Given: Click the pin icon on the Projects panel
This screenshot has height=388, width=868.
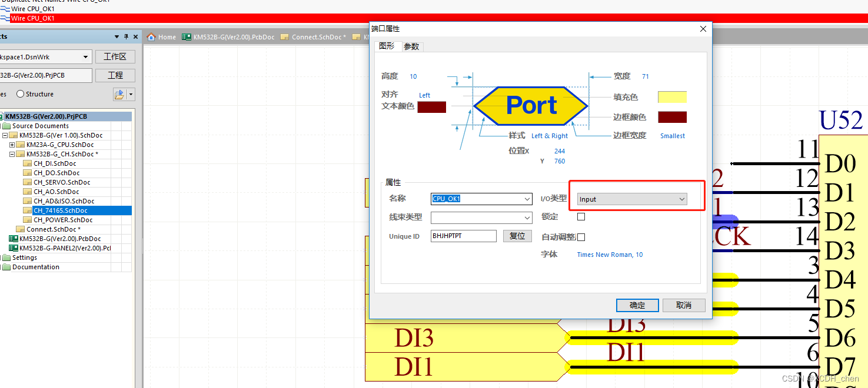Looking at the screenshot, I should tap(125, 36).
